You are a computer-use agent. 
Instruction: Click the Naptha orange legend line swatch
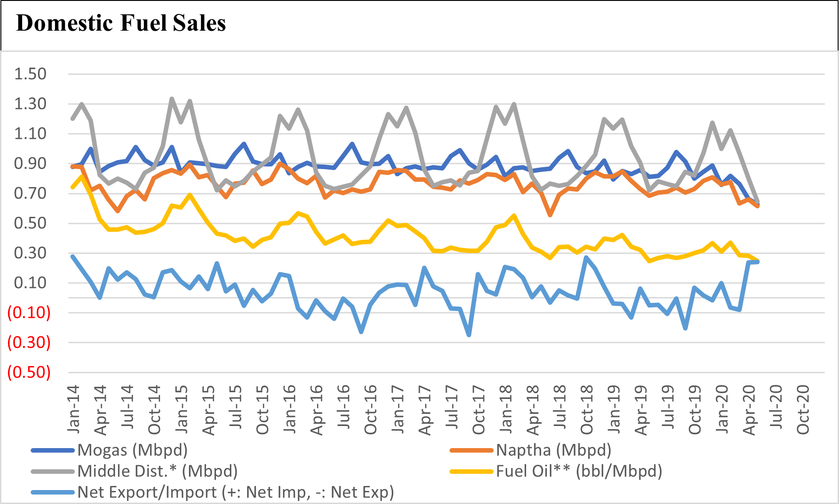(472, 450)
